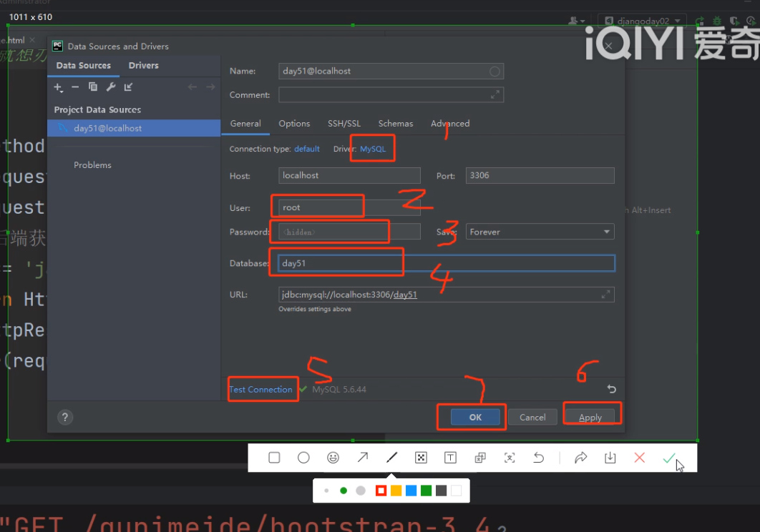Select the ellipse tool in screenshot toolbar
This screenshot has height=532, width=760.
pos(303,458)
